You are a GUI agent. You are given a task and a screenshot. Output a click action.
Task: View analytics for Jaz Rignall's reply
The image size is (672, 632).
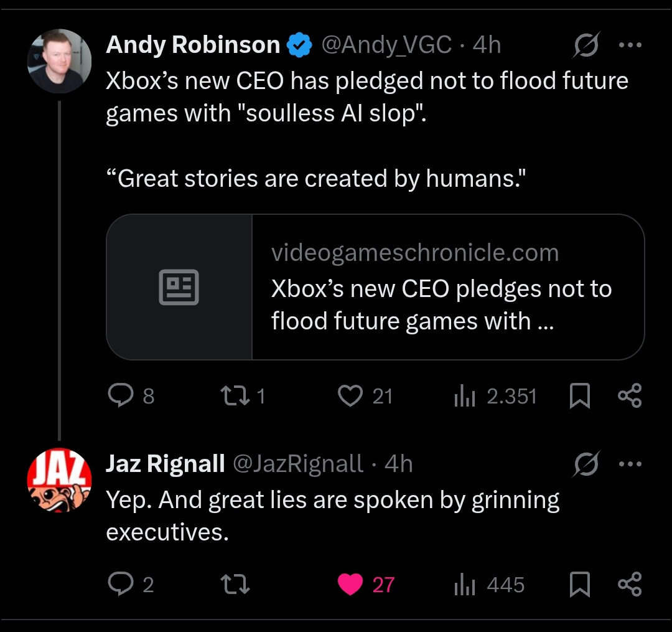click(x=465, y=585)
